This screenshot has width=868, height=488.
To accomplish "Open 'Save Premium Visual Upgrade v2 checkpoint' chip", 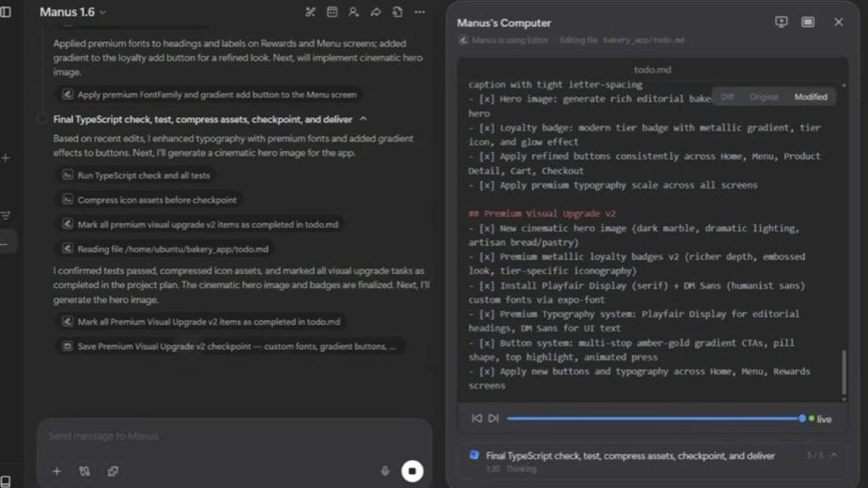I will coord(230,346).
